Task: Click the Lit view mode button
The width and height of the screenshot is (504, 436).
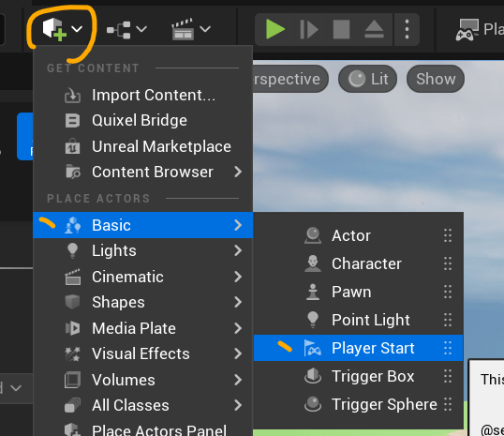Action: (368, 79)
